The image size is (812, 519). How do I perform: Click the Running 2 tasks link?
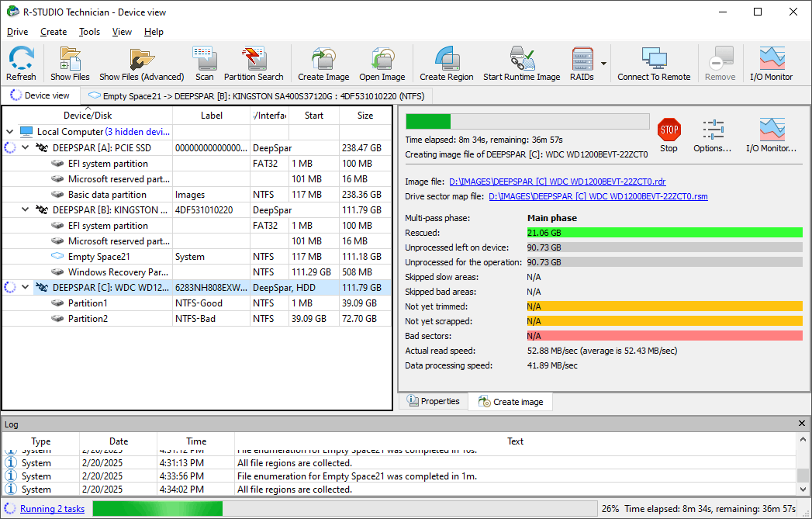(x=52, y=509)
